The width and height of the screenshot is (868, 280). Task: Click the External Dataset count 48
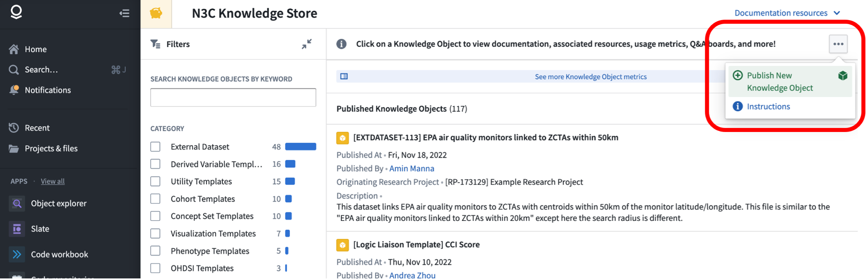(x=276, y=147)
